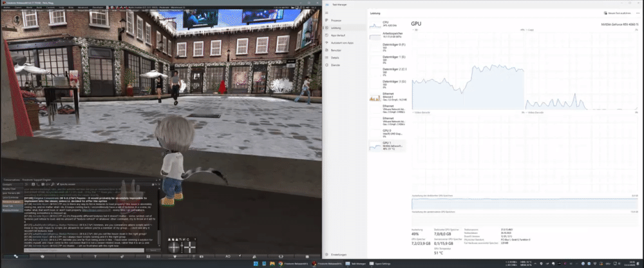The image size is (644, 268).
Task: Click the camera zoom slider
Action: [x=182, y=247]
